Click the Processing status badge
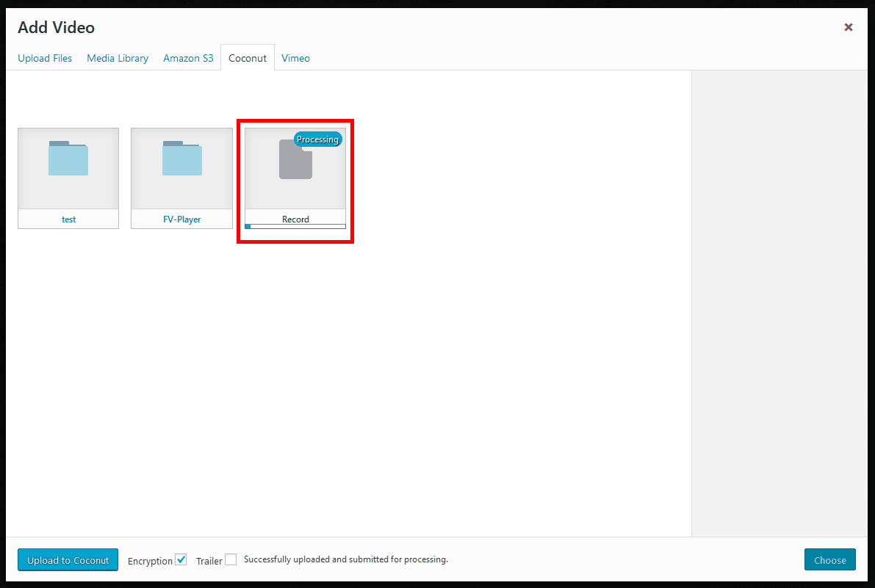 tap(317, 139)
